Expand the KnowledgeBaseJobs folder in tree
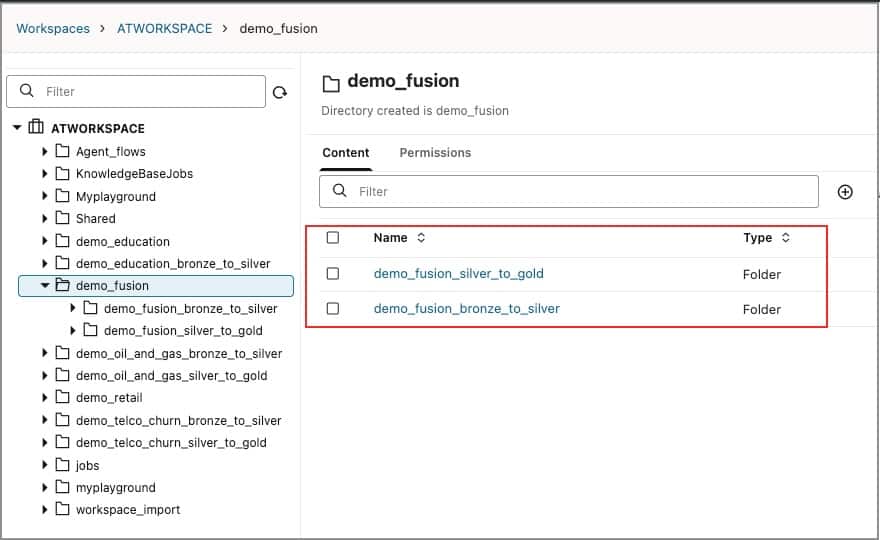 pos(45,174)
